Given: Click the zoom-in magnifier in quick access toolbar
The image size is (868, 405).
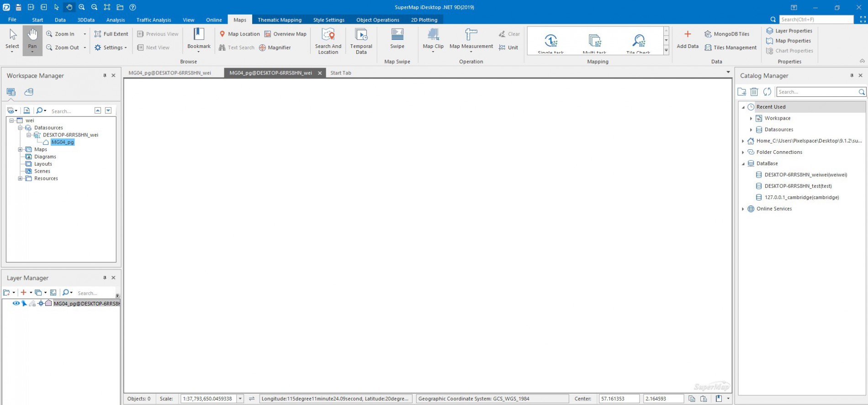Looking at the screenshot, I should [81, 7].
